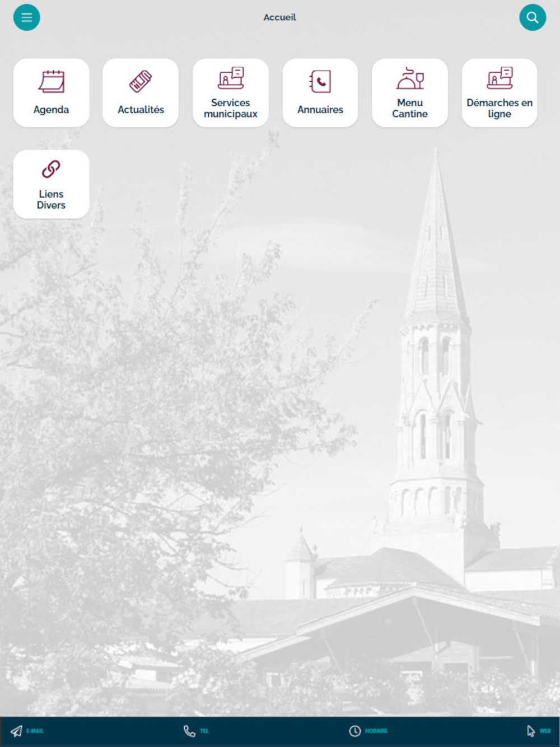Click the Accueil page title

point(280,17)
